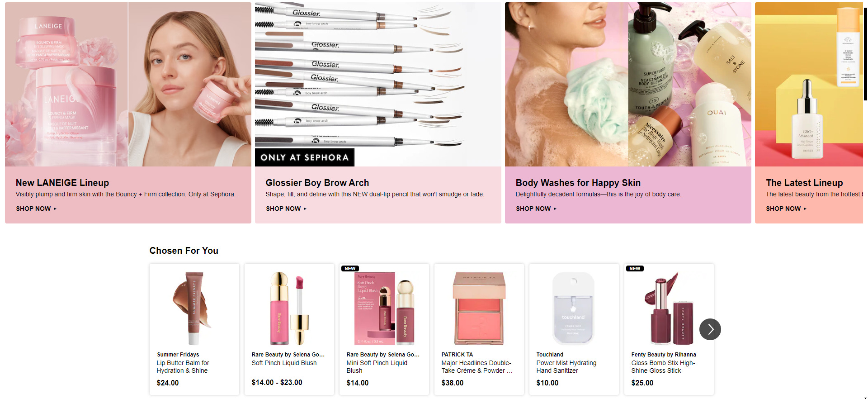Open the Glossier brow pencils banner image
Screen dimensions: 868x399
click(x=378, y=84)
